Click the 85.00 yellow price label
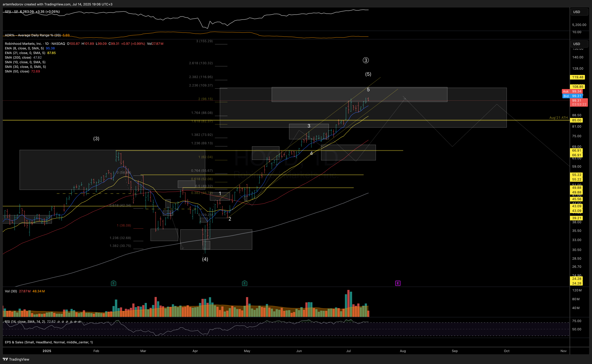This screenshot has width=592, height=364. click(576, 120)
